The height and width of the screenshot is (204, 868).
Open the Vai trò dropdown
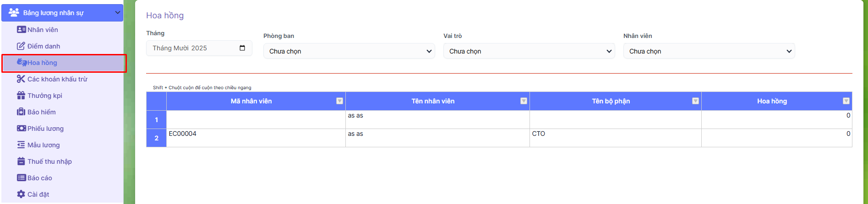[x=529, y=51]
